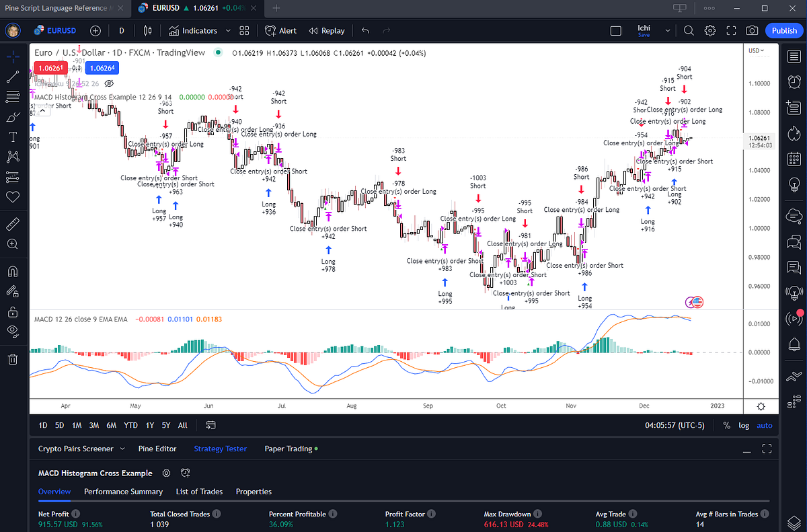Open the Measure ruler tool
The height and width of the screenshot is (532, 807).
click(12, 223)
